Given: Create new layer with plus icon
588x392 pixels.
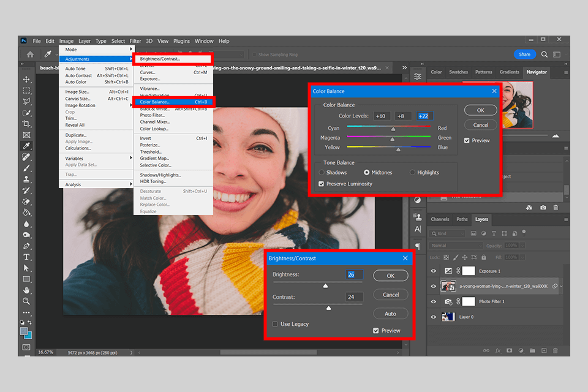Looking at the screenshot, I should pyautogui.click(x=544, y=350).
